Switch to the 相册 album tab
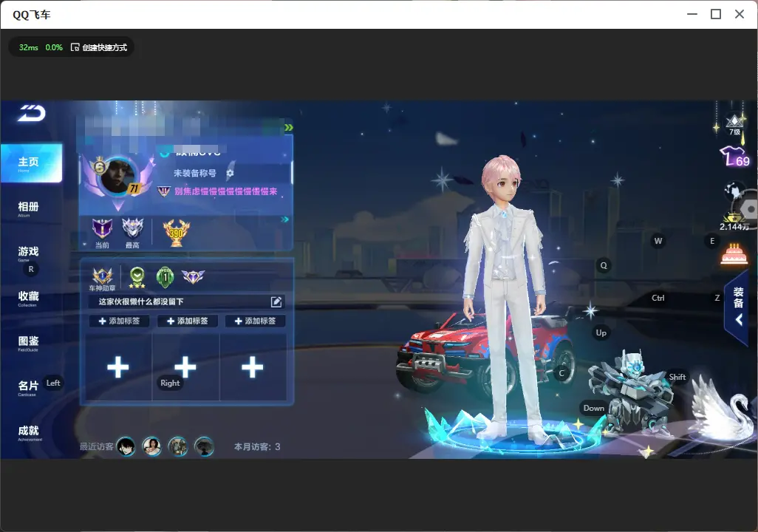Viewport: 758px width, 532px height. click(x=29, y=208)
